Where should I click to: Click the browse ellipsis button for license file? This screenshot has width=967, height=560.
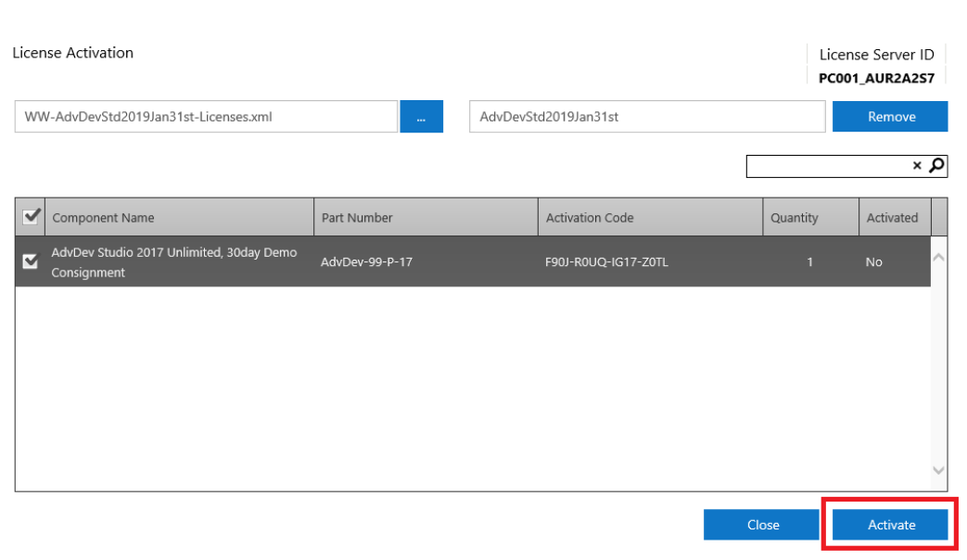pos(421,117)
